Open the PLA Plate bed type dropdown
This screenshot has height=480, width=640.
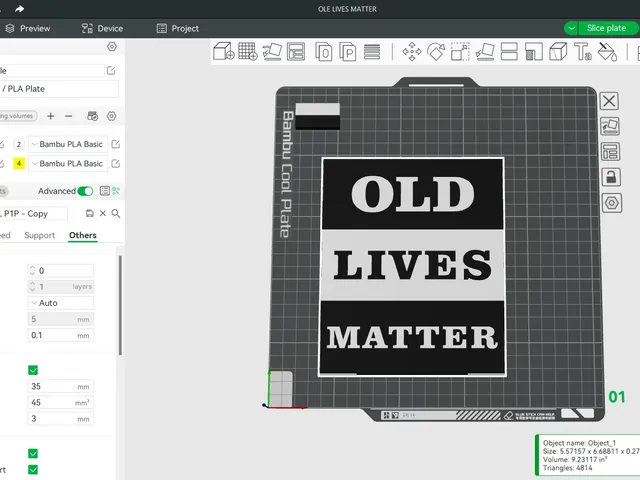tap(59, 89)
